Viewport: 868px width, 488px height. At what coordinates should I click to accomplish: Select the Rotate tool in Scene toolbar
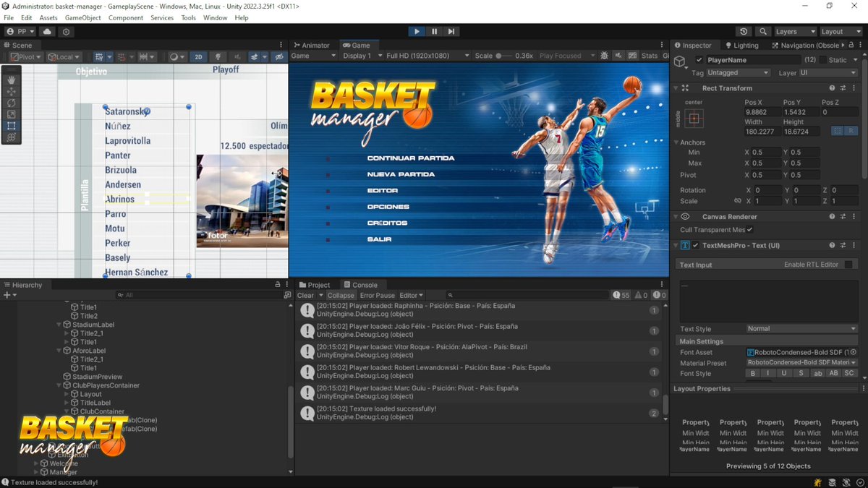pyautogui.click(x=11, y=103)
